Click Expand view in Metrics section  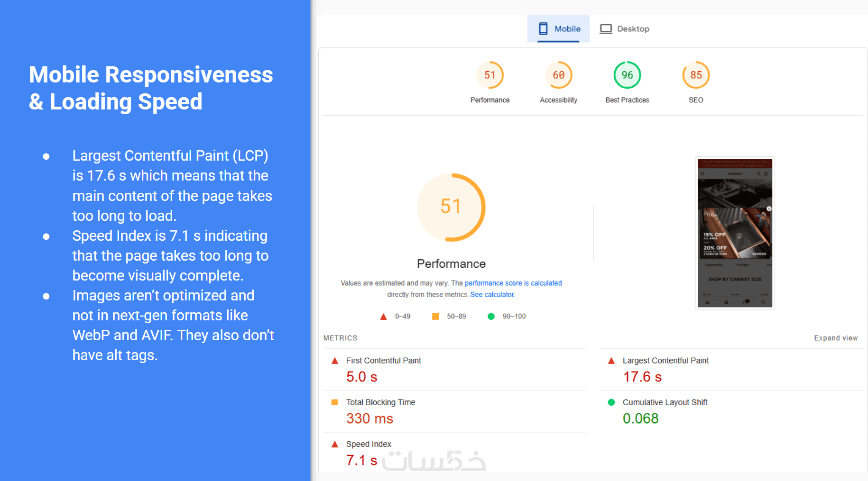pyautogui.click(x=836, y=338)
